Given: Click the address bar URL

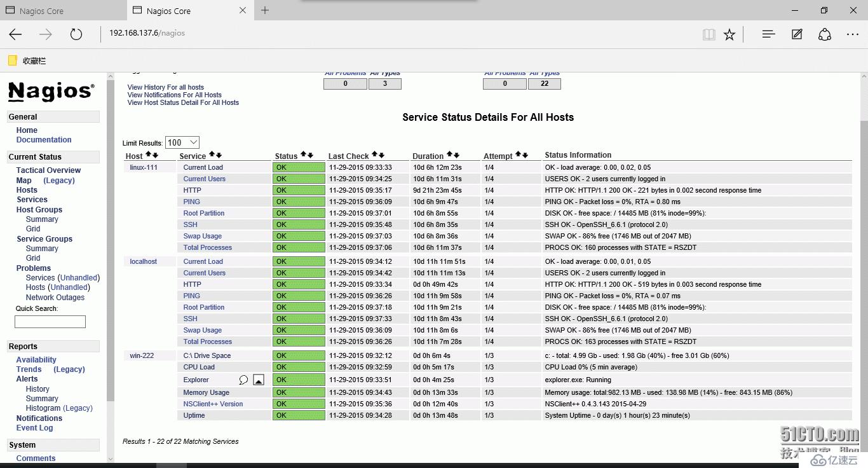Looking at the screenshot, I should [147, 33].
